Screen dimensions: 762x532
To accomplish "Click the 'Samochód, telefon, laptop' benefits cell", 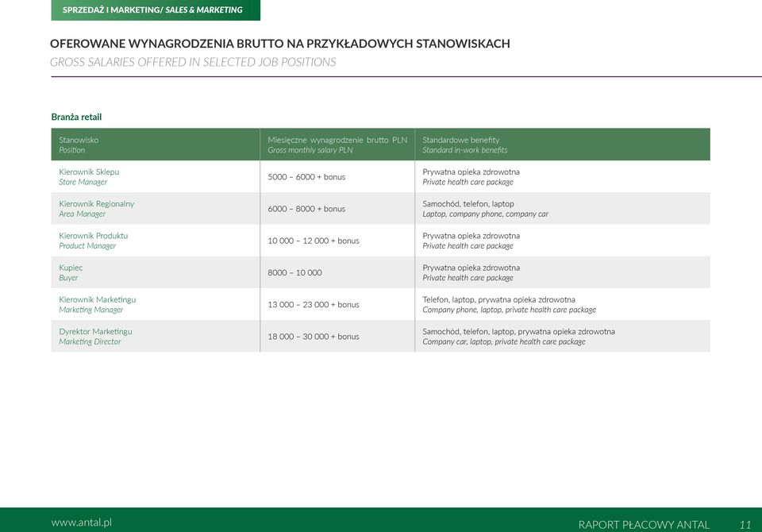I will [563, 209].
